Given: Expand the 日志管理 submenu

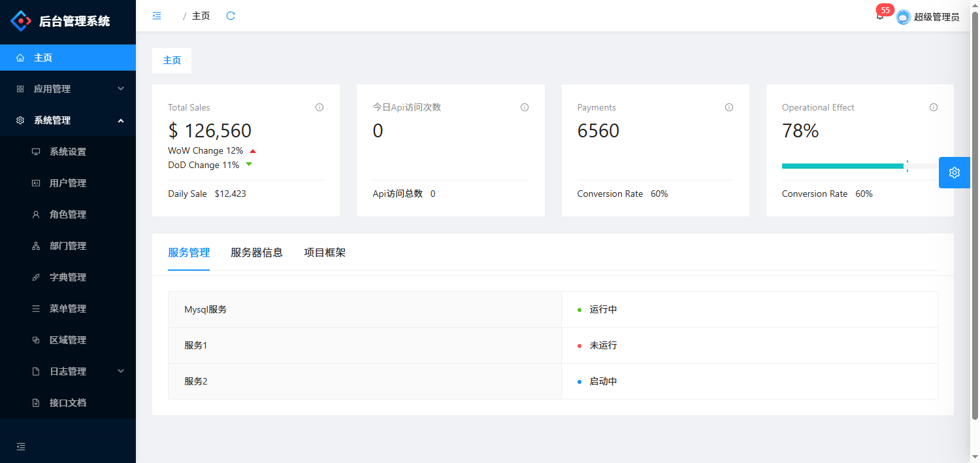Looking at the screenshot, I should click(x=120, y=371).
